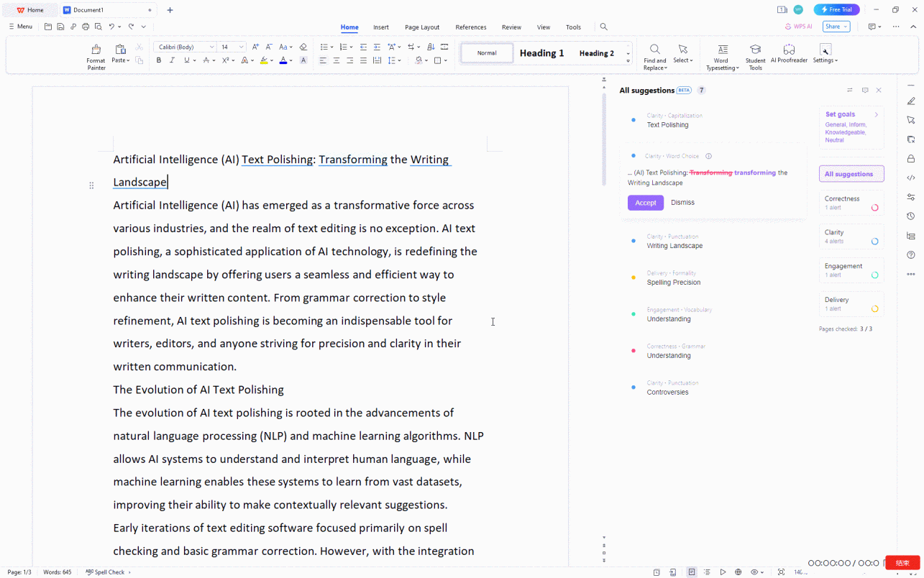The width and height of the screenshot is (924, 578).
Task: Switch to the Insert tab
Action: pyautogui.click(x=381, y=27)
